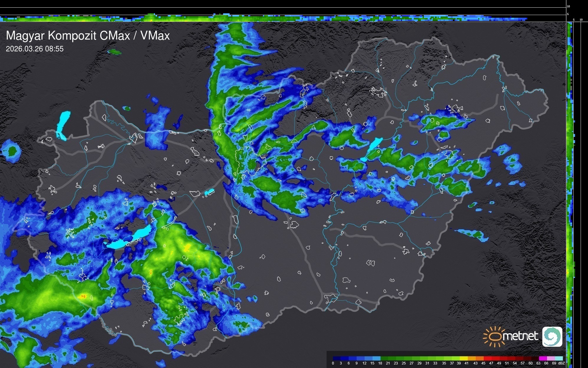Select the yellow 39 dBZ legend swatch
The image size is (588, 368).
(464, 358)
